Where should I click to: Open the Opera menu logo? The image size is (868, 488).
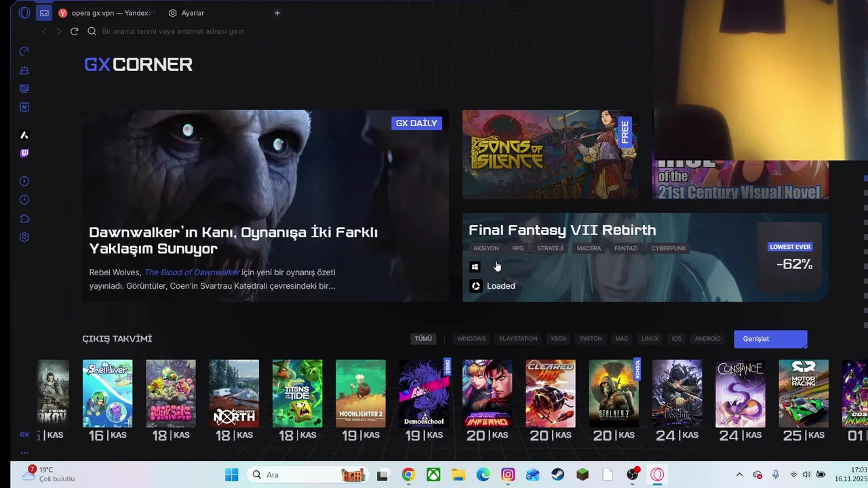click(24, 13)
